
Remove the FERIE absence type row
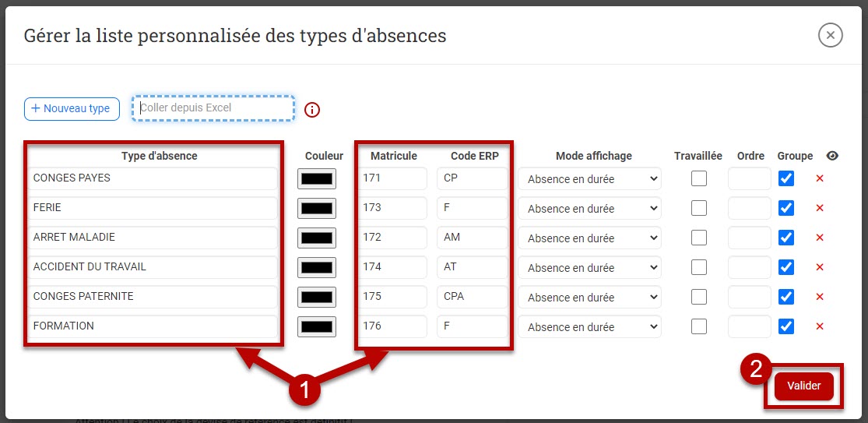(819, 209)
